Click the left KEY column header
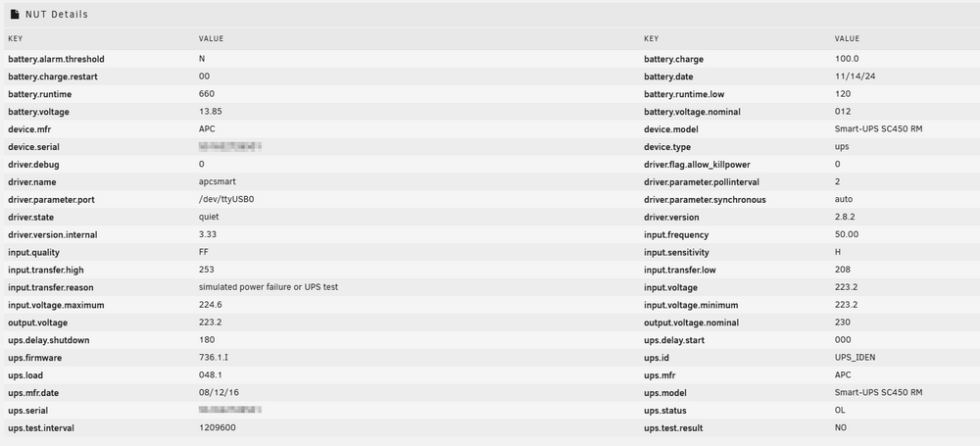The image size is (980, 446). (x=15, y=39)
